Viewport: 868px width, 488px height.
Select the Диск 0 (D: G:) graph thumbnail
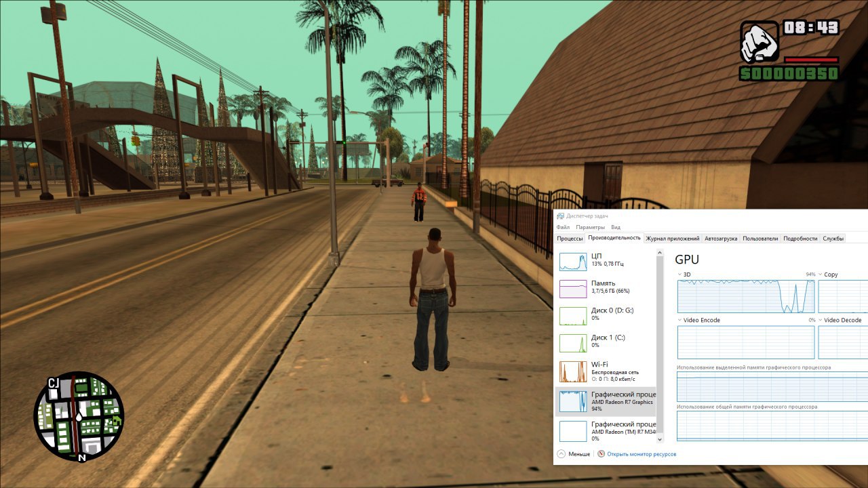573,316
